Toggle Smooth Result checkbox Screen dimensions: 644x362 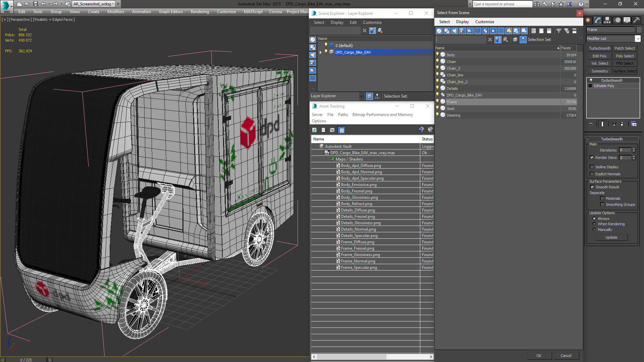point(592,187)
